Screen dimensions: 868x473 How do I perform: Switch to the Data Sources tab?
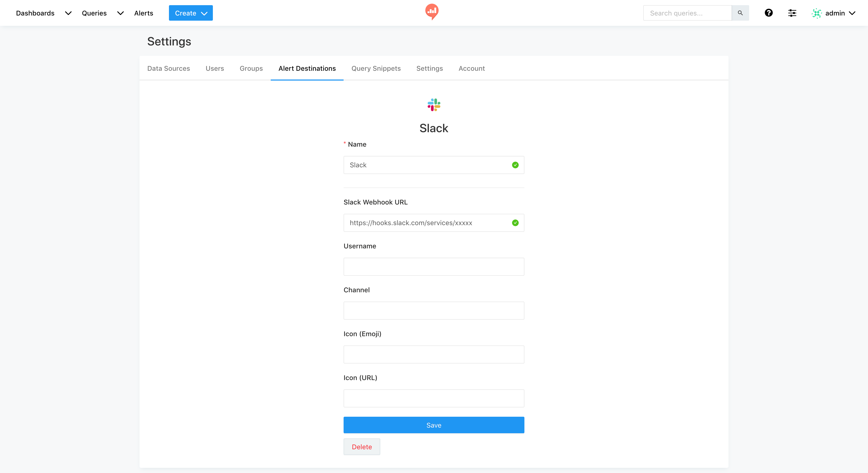168,68
